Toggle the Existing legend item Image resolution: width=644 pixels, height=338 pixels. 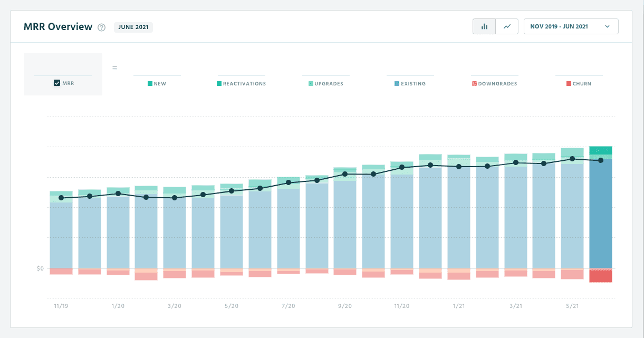[x=409, y=84]
